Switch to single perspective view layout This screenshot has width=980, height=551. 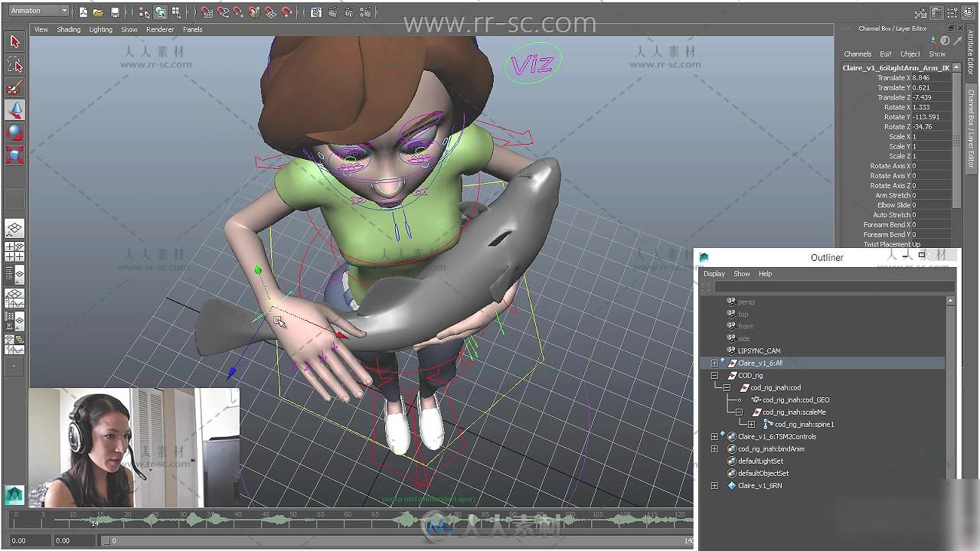pyautogui.click(x=15, y=229)
